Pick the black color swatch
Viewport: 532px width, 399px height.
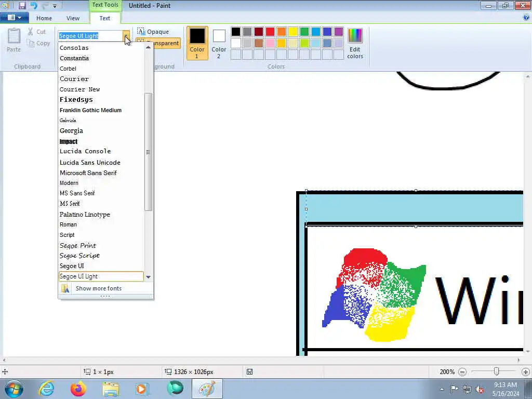click(x=236, y=32)
